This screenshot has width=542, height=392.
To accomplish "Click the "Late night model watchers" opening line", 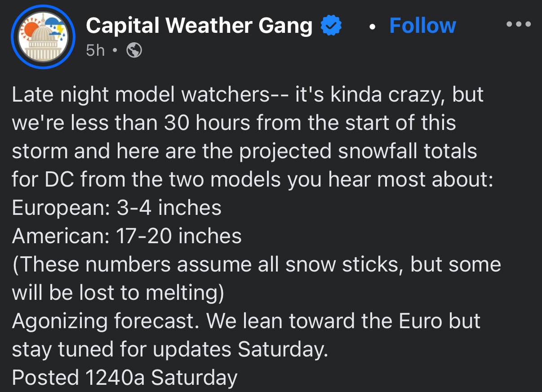I will [x=247, y=95].
